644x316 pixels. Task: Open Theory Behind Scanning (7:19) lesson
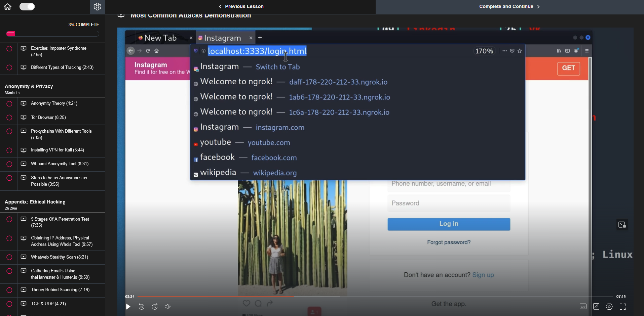(x=60, y=290)
